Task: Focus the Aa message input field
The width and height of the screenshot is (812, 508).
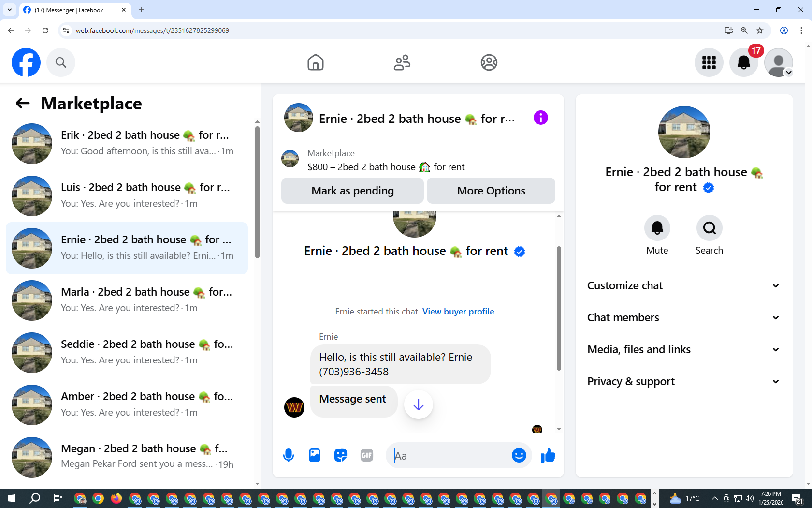Action: 450,455
